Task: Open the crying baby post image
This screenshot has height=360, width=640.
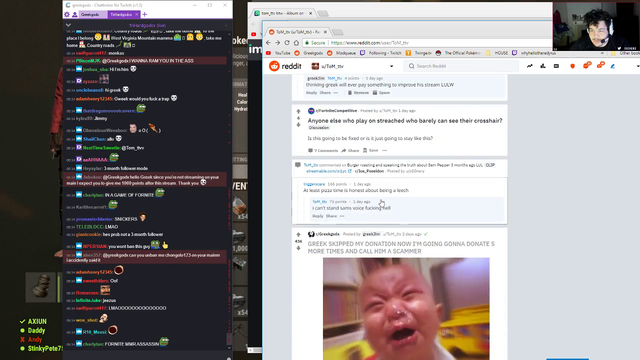Action: click(406, 309)
